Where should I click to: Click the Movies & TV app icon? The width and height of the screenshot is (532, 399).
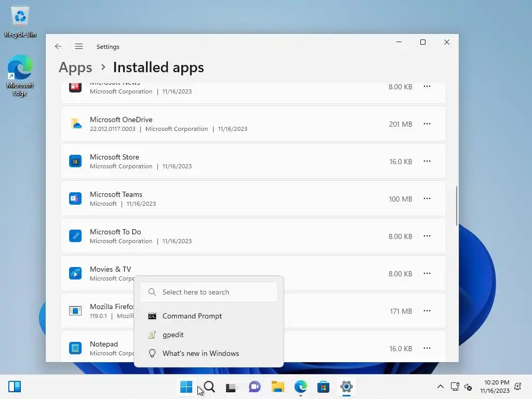click(x=75, y=273)
